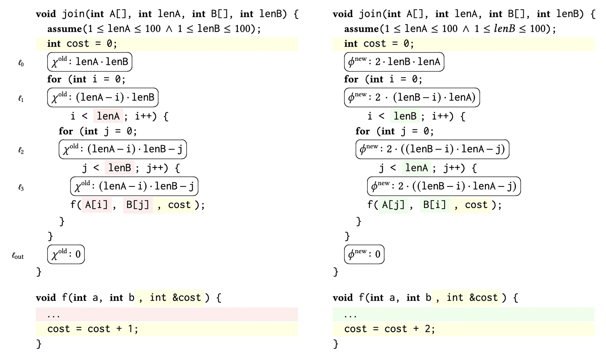Click the χold: lenA·lenB annotation box

(90, 62)
